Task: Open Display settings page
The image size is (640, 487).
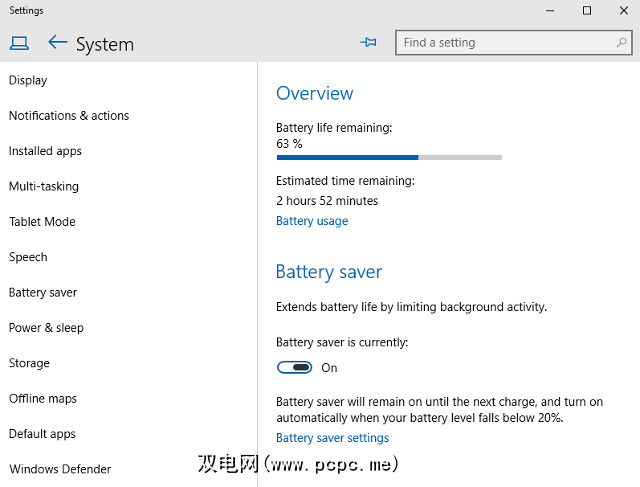Action: [28, 80]
